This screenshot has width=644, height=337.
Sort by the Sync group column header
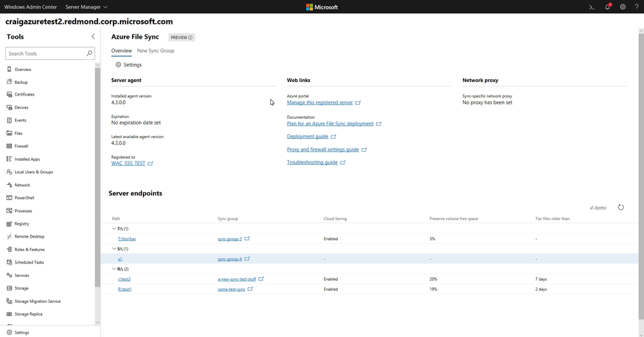point(228,219)
